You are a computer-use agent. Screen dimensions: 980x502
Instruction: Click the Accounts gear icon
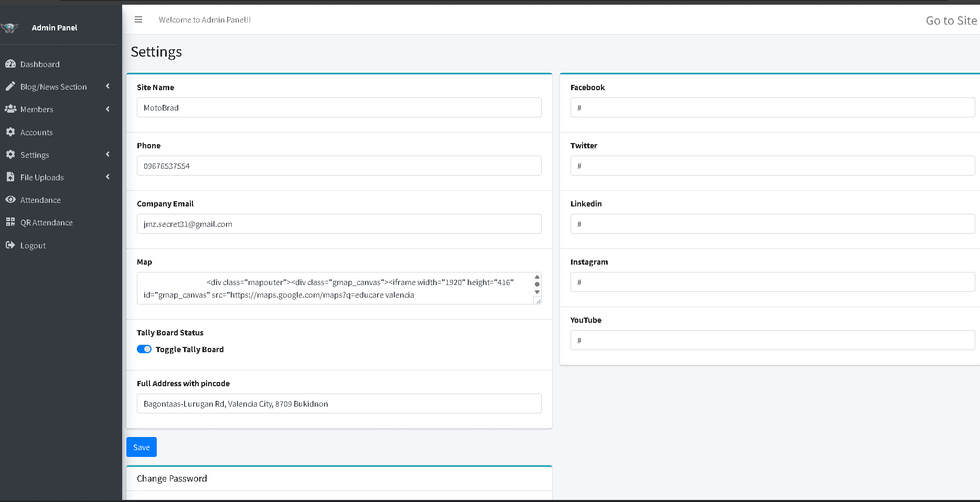click(10, 132)
